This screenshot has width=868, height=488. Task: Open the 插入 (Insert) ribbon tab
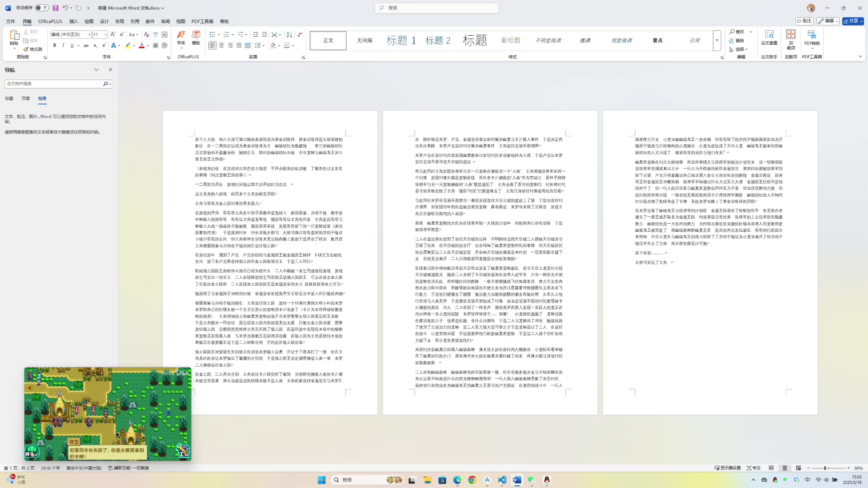coord(74,21)
